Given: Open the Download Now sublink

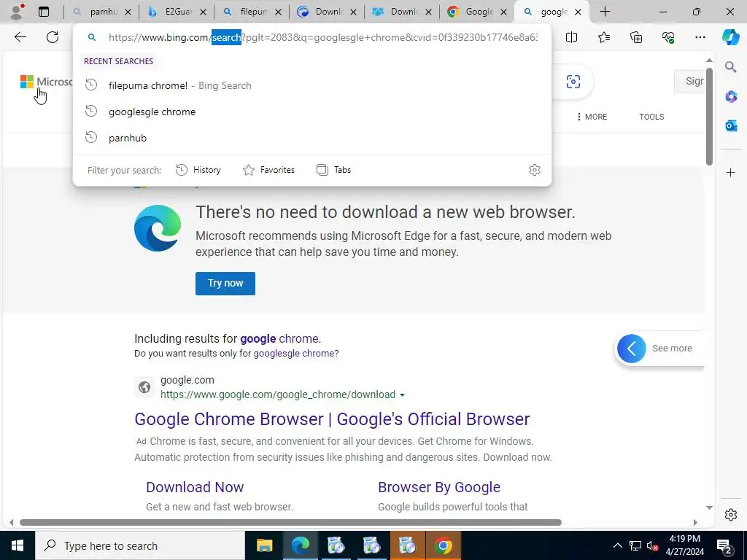Looking at the screenshot, I should pos(195,487).
